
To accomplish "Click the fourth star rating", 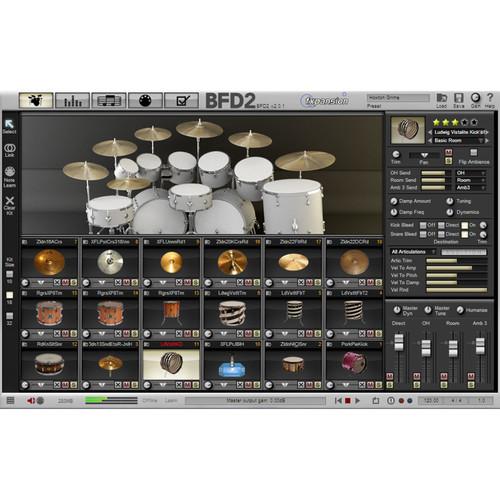I will pos(465,122).
